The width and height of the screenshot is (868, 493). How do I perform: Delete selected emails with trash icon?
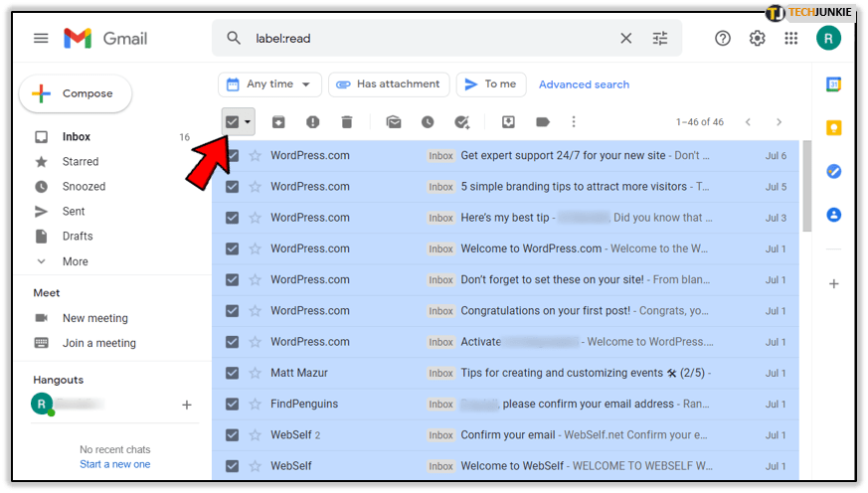click(347, 122)
